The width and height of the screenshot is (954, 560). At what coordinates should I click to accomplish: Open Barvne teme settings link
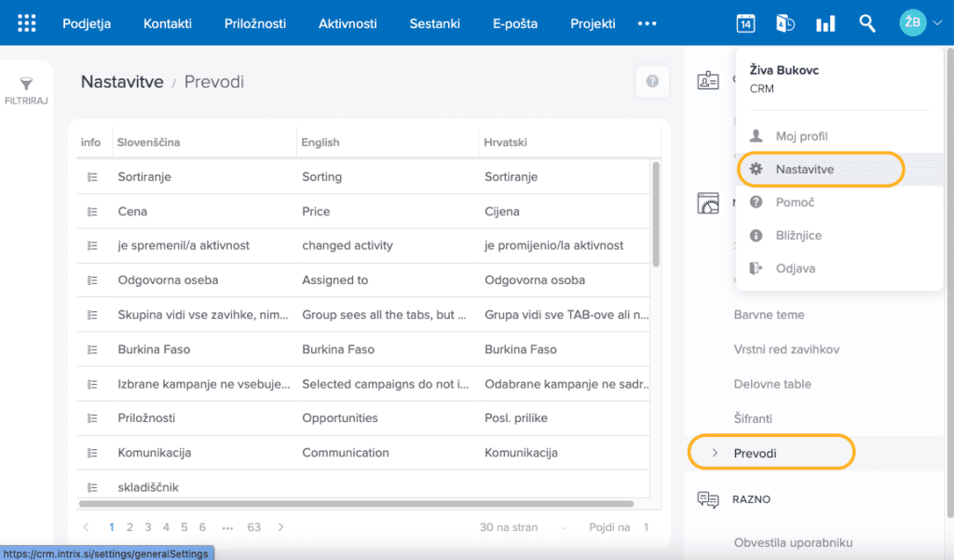[x=769, y=315]
